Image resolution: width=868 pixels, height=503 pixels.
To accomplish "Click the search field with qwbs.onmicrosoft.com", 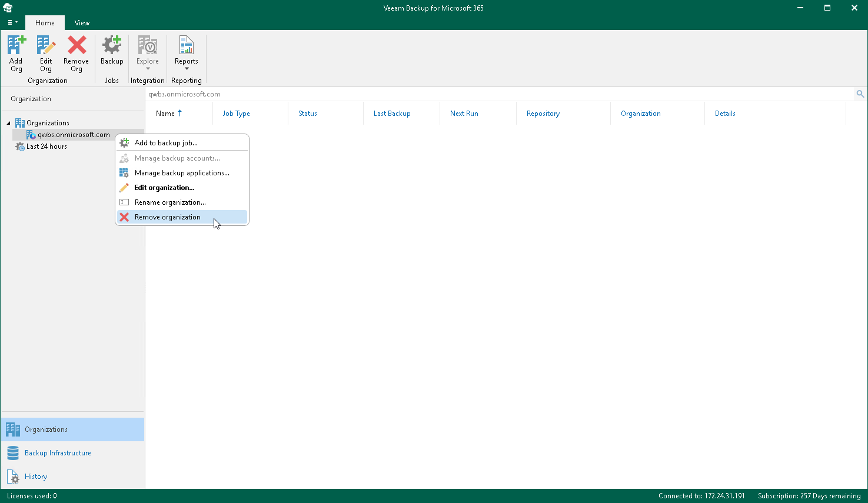I will [x=500, y=94].
